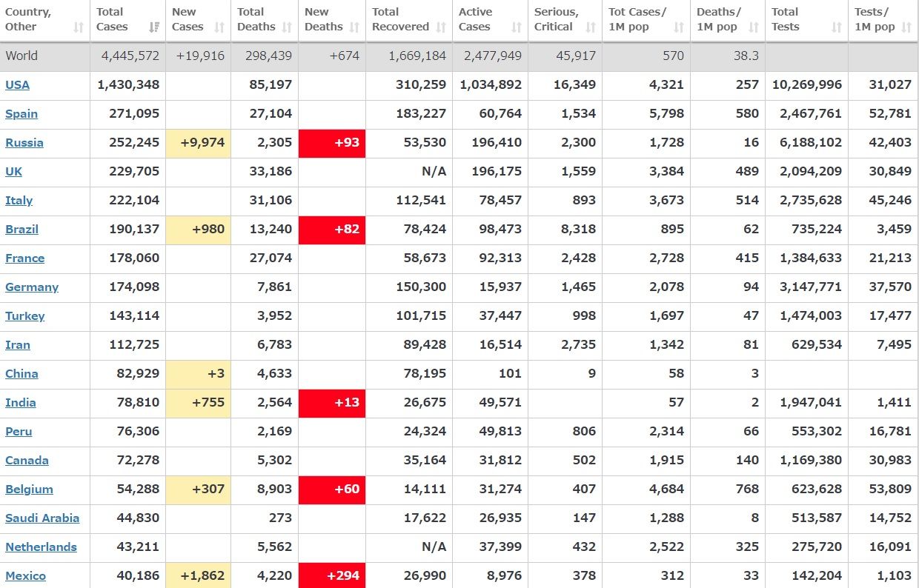Click the Active Cases sort icon
Viewport: 919px width, 588px height.
(517, 27)
